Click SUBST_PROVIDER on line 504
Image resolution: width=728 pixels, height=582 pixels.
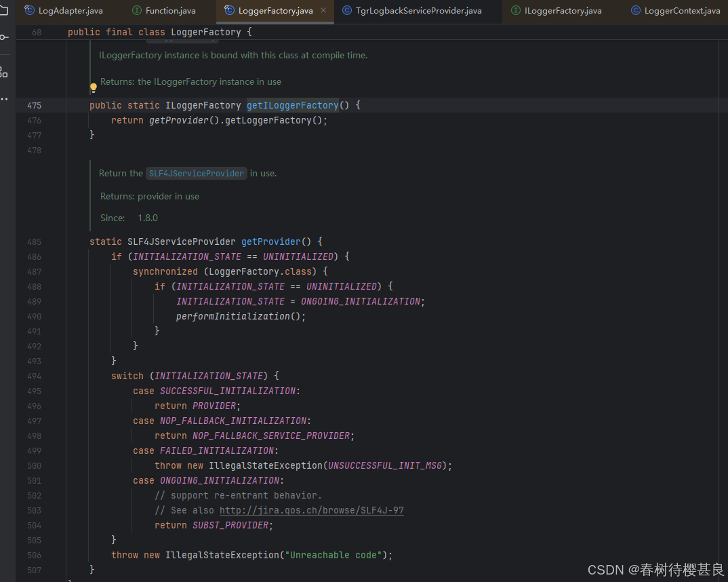pos(230,525)
